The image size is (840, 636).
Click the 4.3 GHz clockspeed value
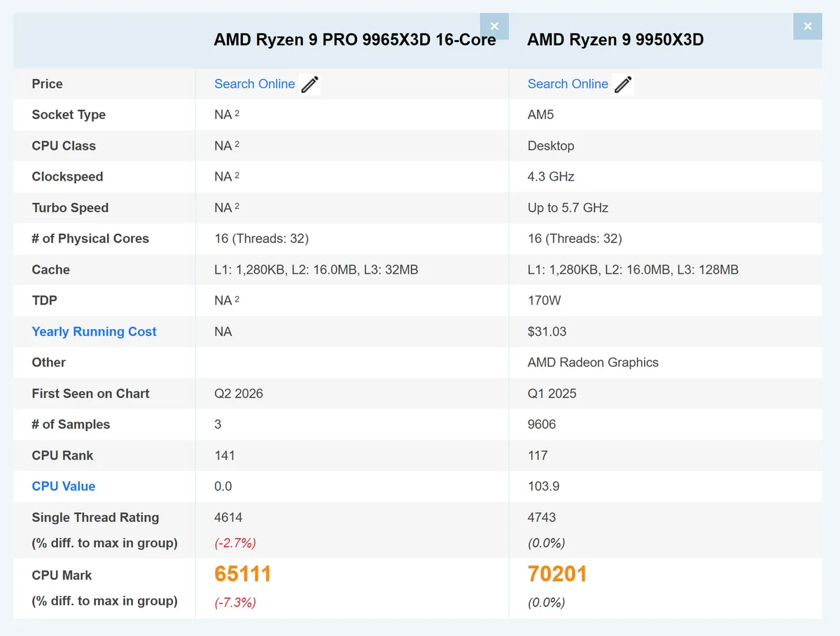[551, 177]
